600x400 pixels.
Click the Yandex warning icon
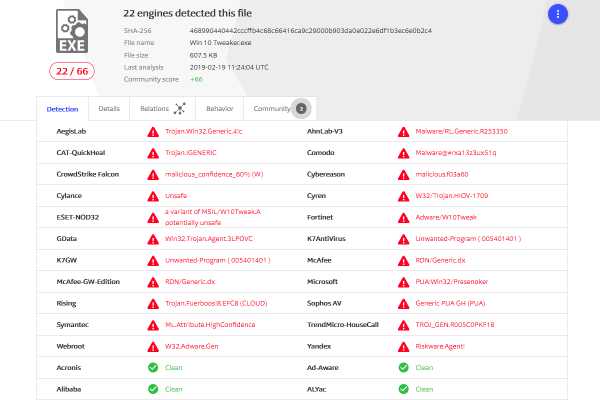pyautogui.click(x=403, y=347)
